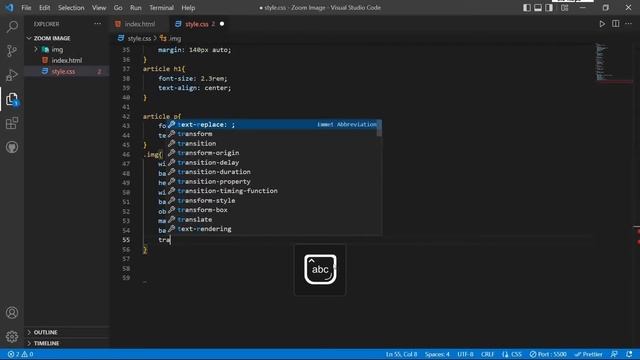Toggle the secondary side bar layout icon
The height and width of the screenshot is (360, 640).
pos(549,8)
